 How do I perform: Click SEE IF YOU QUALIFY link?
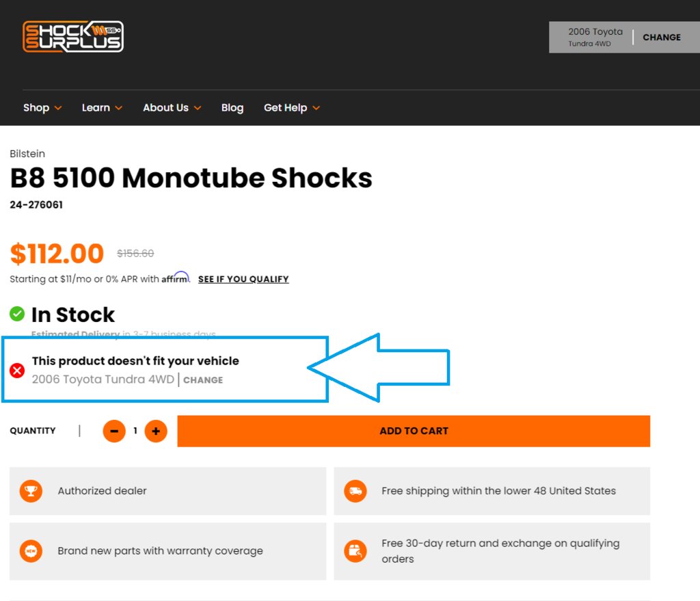[243, 279]
